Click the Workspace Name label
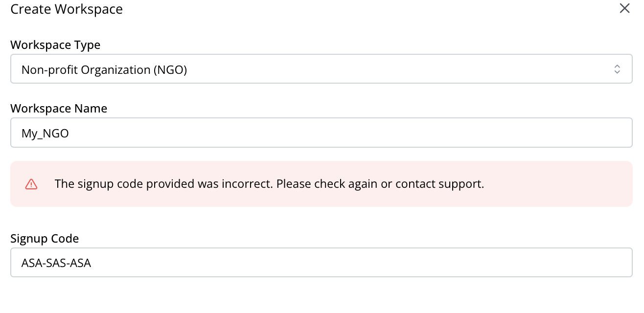This screenshot has width=644, height=313. (x=59, y=108)
